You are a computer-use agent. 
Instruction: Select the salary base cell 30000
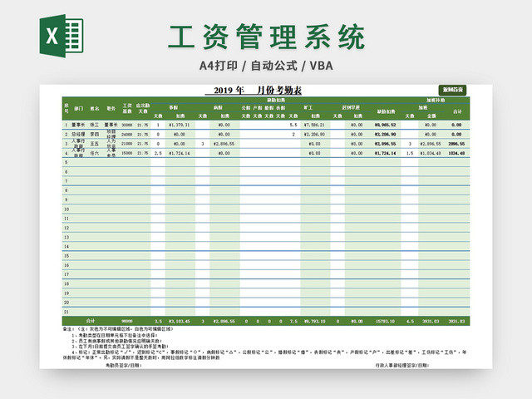pyautogui.click(x=127, y=125)
